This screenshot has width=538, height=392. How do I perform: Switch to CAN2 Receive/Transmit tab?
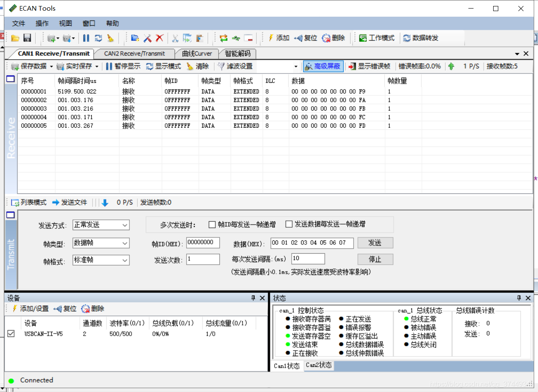134,53
